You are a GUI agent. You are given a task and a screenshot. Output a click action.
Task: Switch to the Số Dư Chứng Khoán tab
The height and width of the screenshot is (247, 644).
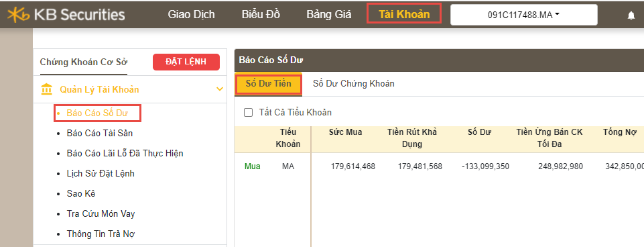354,84
